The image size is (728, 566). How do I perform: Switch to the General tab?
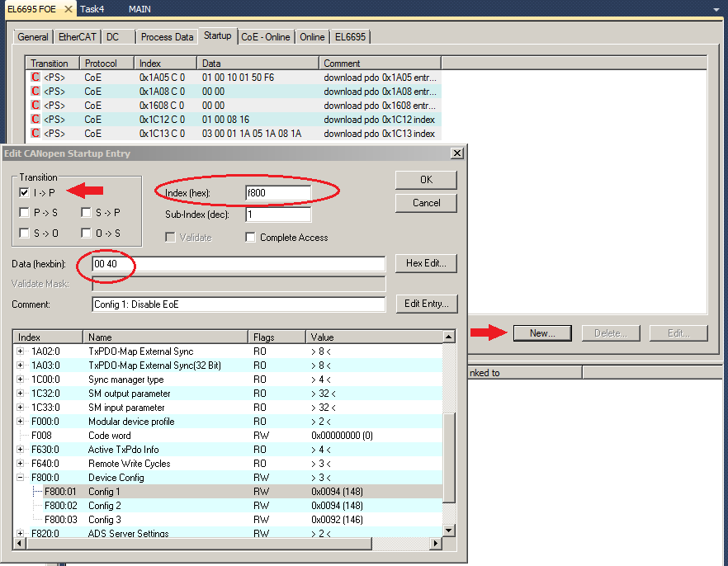(32, 37)
